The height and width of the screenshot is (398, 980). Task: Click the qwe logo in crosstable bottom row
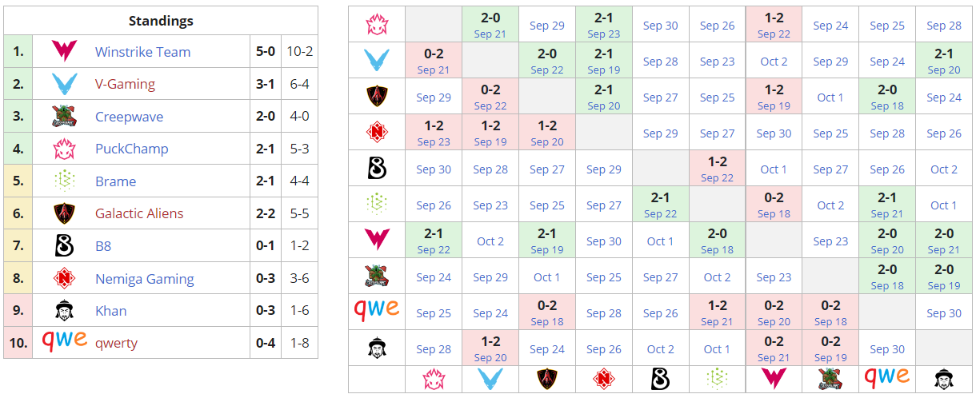[x=887, y=376]
